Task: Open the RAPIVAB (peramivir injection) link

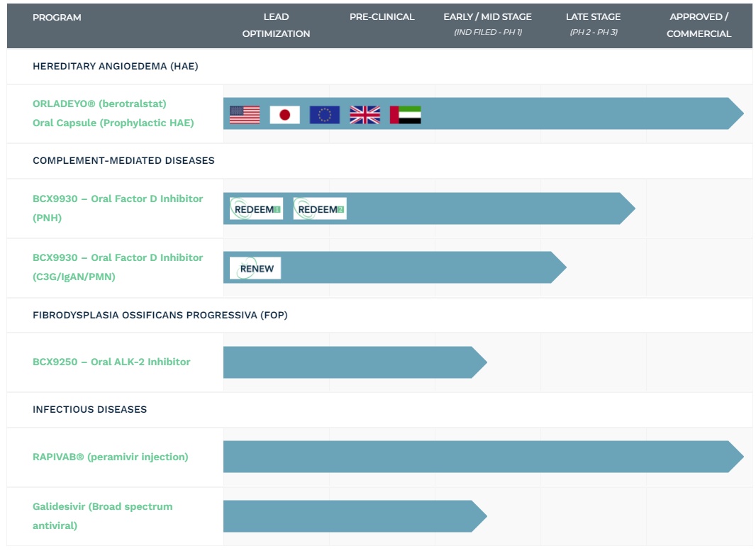Action: [111, 457]
